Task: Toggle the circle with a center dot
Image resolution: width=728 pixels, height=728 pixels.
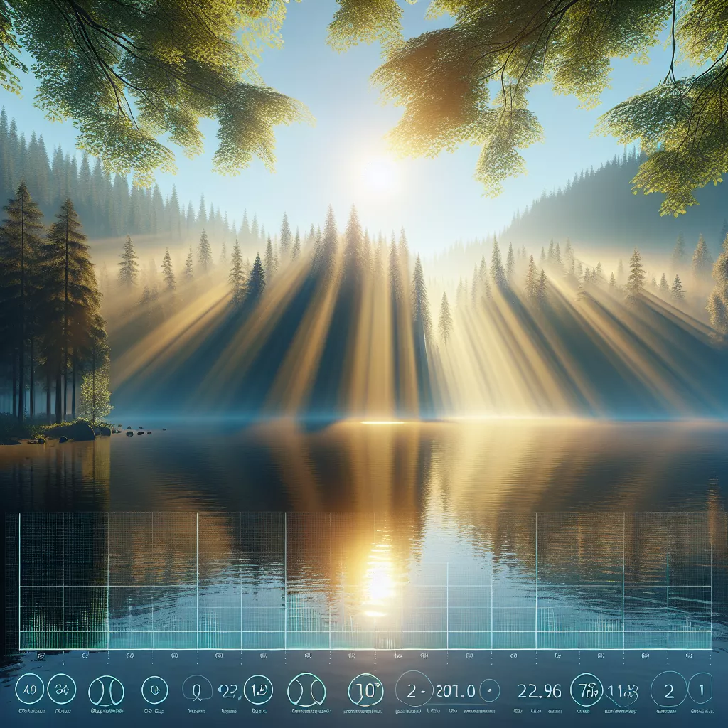Action: coord(488,690)
